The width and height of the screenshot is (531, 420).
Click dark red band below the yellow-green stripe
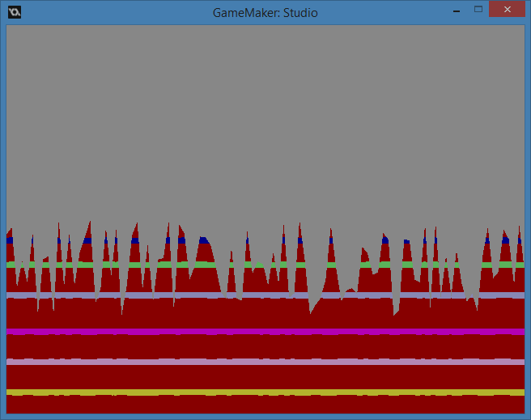265,404
